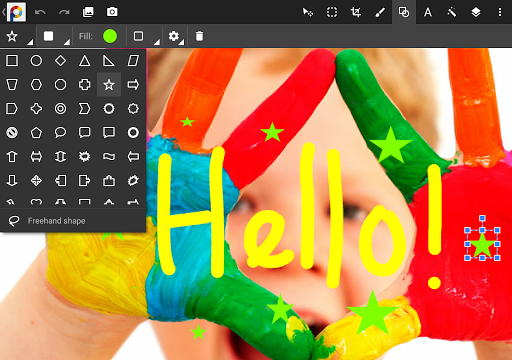Viewport: 512px width, 360px height.
Task: Open image from gallery icon
Action: click(88, 12)
